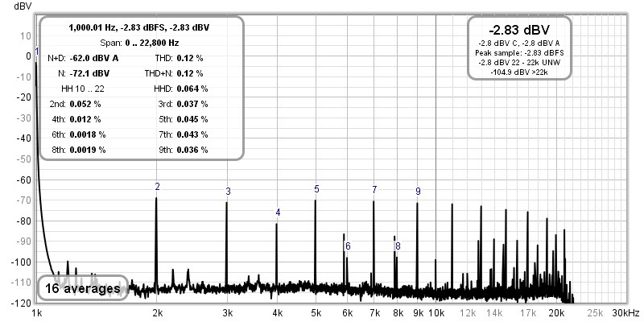The width and height of the screenshot is (644, 322).
Task: Click the THD: 0.12 % reading
Action: [179, 58]
